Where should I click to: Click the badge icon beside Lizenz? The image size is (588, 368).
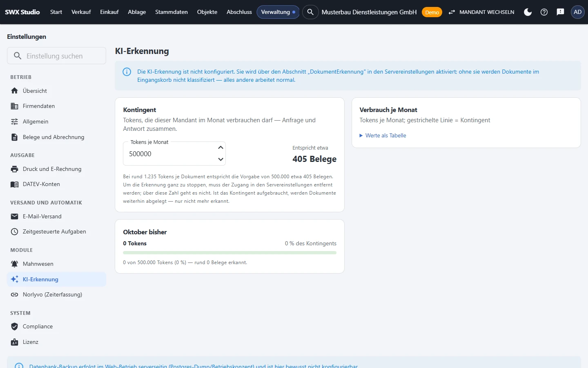click(15, 342)
